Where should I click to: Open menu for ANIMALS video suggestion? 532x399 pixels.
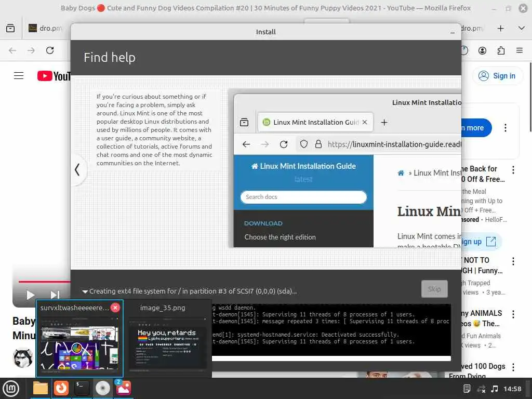(x=513, y=314)
